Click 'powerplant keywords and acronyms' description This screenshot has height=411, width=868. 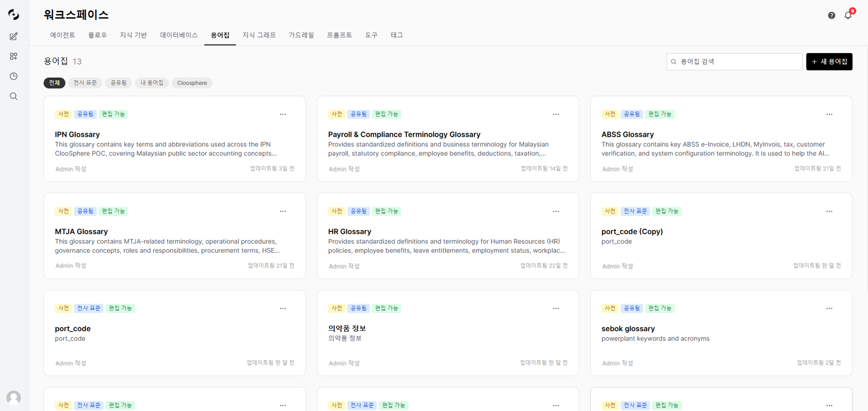(655, 339)
